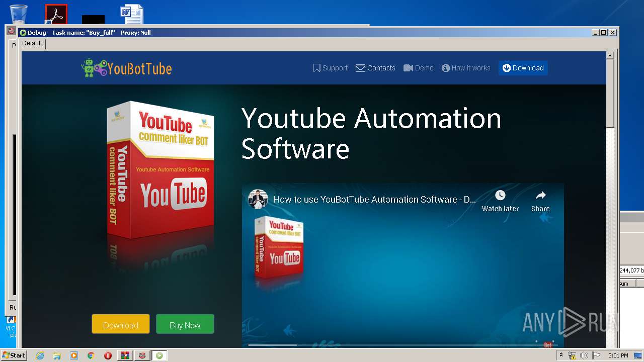
Task: Click the Support bookmark icon
Action: tap(316, 68)
